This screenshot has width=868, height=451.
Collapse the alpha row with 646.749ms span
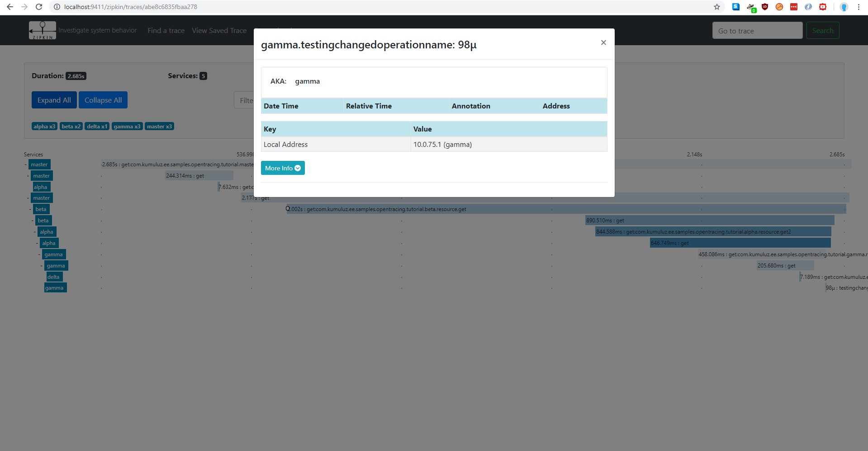click(37, 243)
